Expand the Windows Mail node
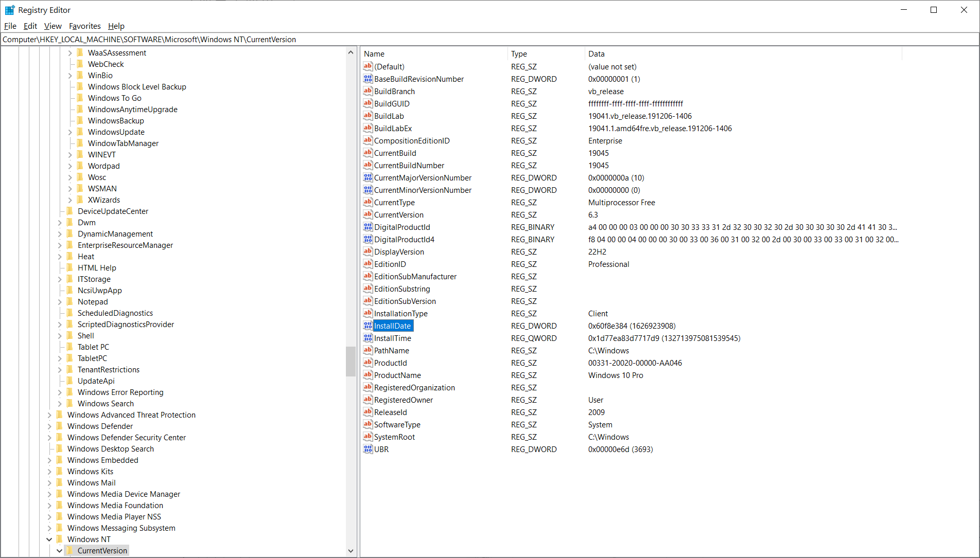 coord(49,482)
